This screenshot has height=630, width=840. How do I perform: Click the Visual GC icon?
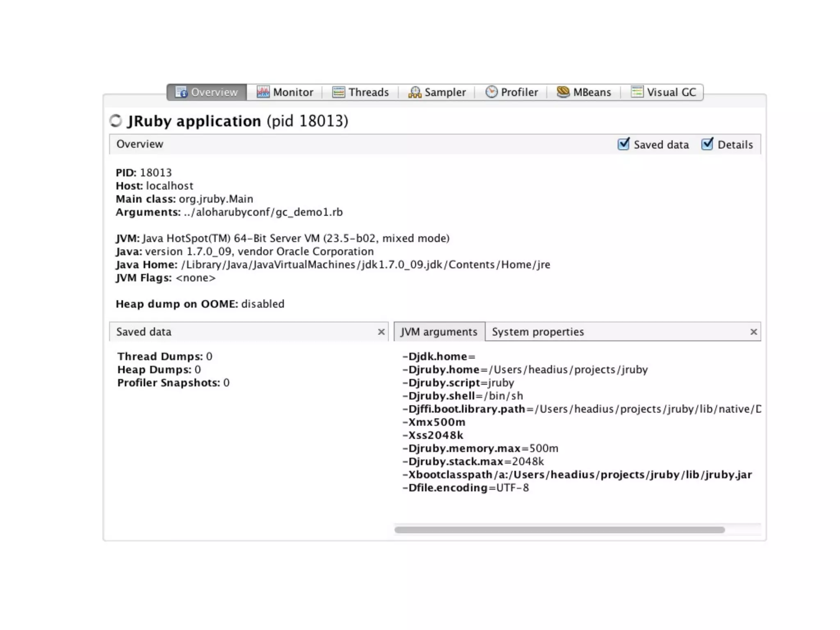pos(637,92)
